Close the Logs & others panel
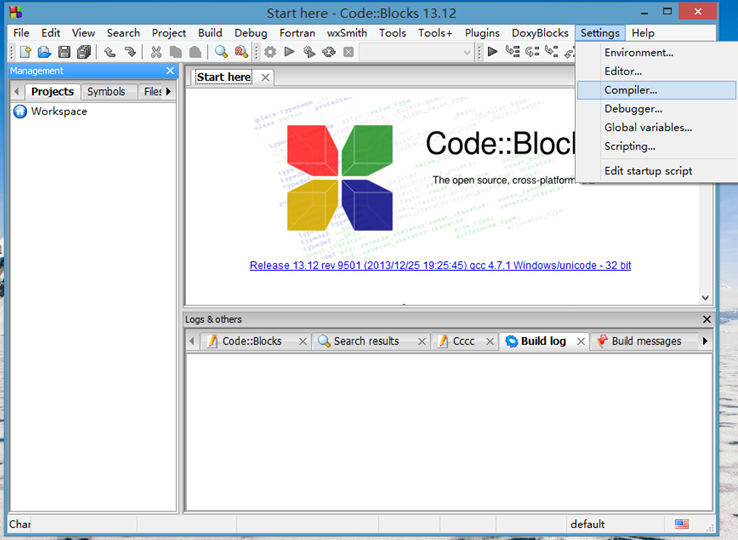738x540 pixels. point(706,319)
